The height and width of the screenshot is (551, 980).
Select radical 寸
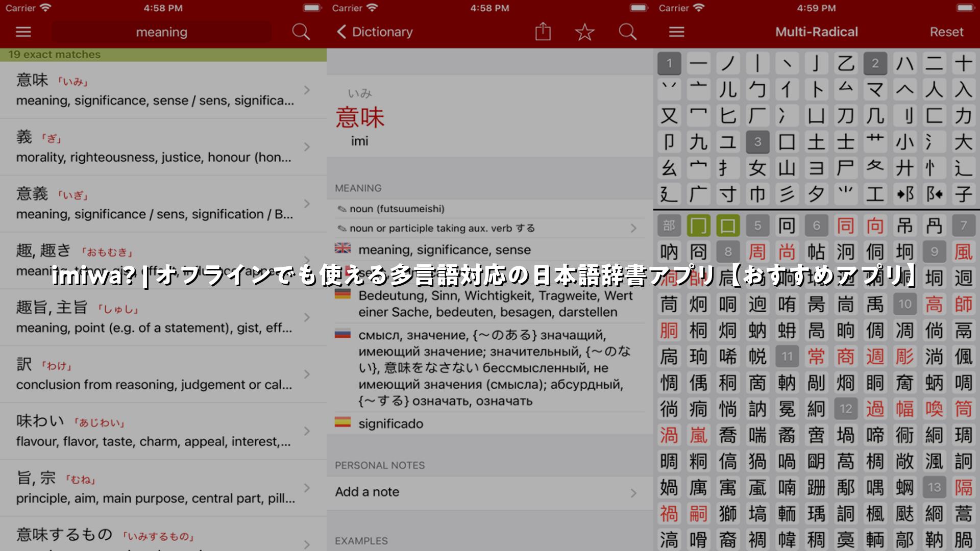(728, 194)
